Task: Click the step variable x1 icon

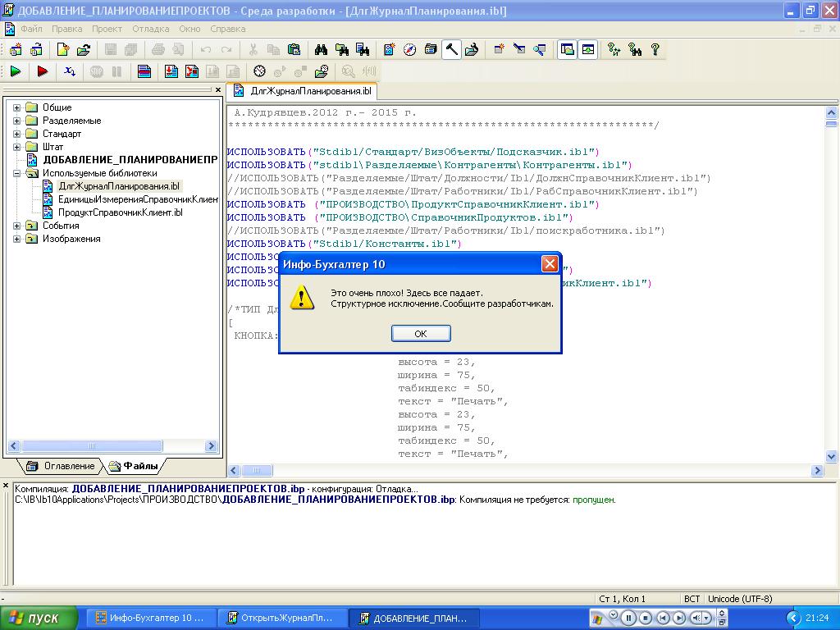Action: pos(70,71)
